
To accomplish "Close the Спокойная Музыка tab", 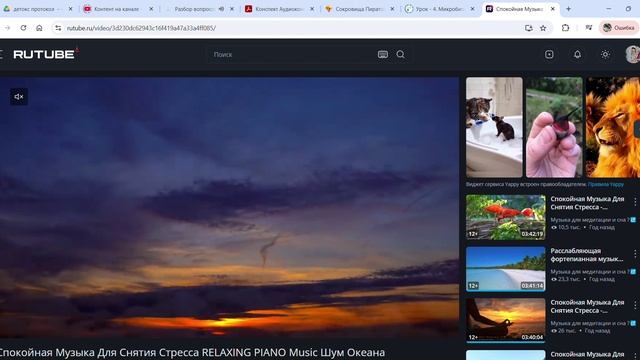I will coord(553,9).
